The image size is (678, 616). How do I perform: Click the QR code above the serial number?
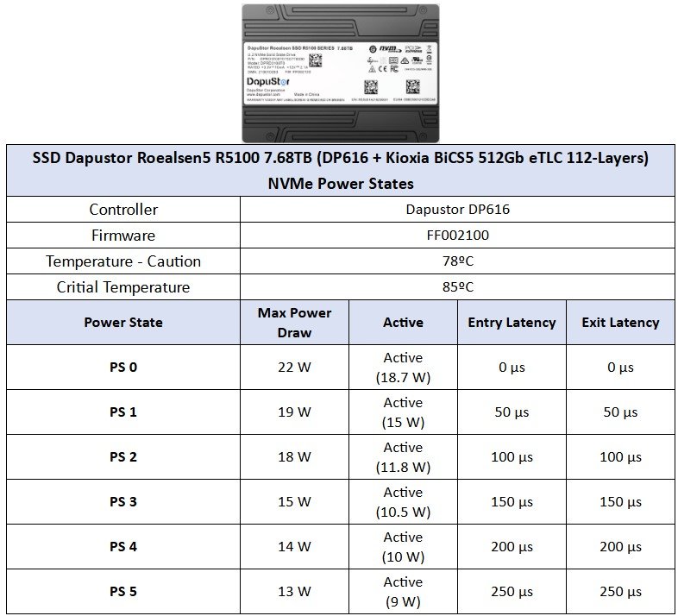pos(371,87)
